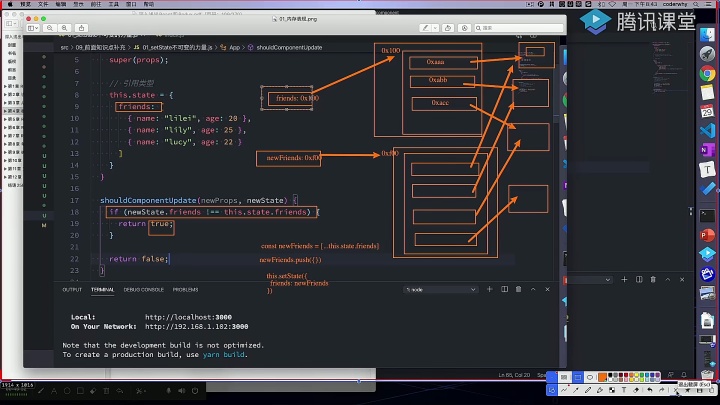The height and width of the screenshot is (405, 720).
Task: Add a new terminal with plus icon
Action: 489,289
